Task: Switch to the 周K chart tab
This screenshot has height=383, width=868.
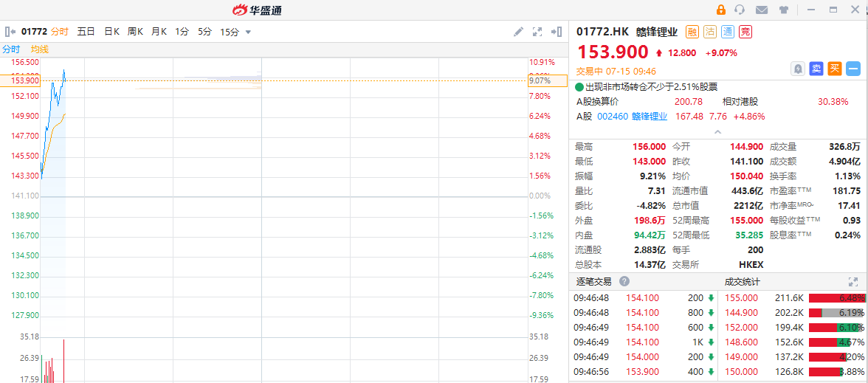Action: [x=135, y=32]
